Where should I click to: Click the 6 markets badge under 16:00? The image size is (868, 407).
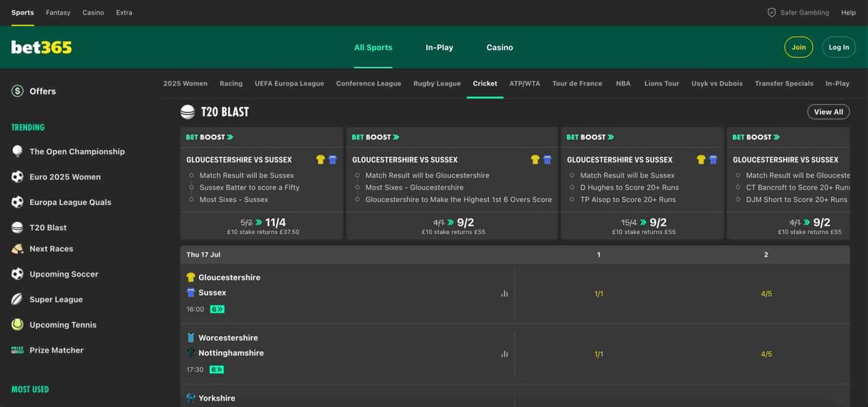tap(217, 309)
